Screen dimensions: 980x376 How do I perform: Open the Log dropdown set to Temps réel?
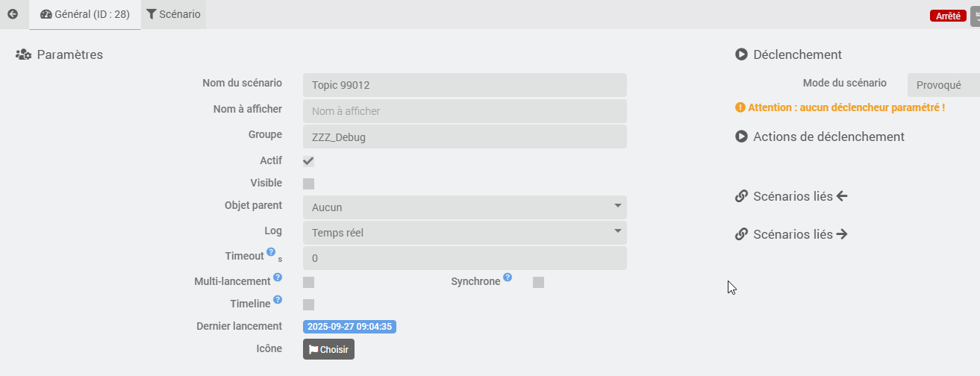(464, 232)
